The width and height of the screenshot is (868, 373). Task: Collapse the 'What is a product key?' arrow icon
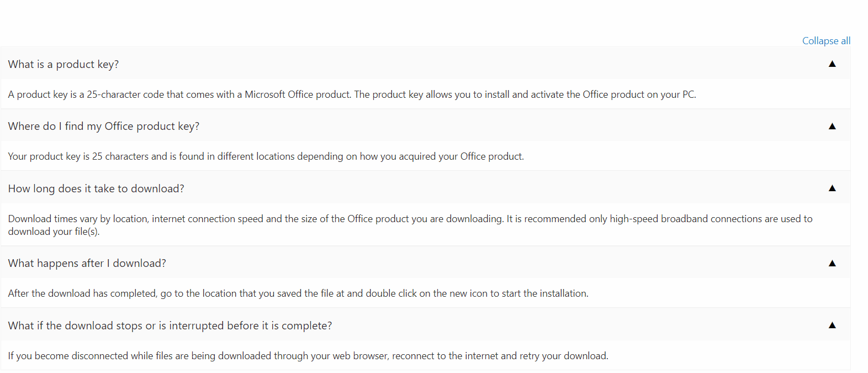(832, 64)
